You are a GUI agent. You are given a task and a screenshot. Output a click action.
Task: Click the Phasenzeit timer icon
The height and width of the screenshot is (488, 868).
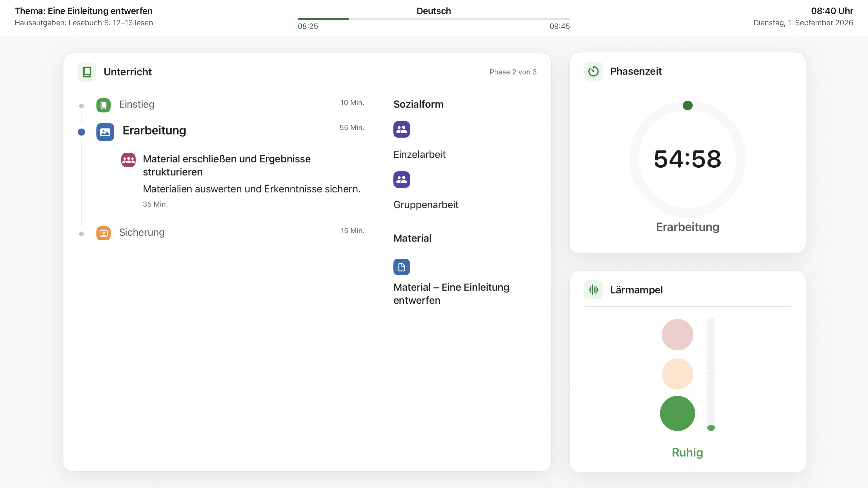click(593, 71)
